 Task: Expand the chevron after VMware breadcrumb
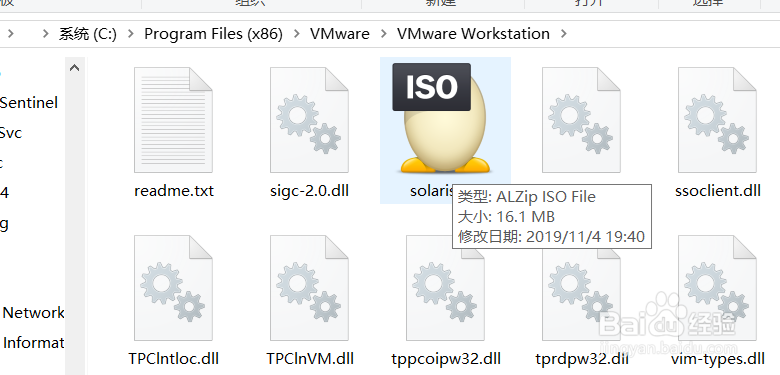pyautogui.click(x=384, y=34)
